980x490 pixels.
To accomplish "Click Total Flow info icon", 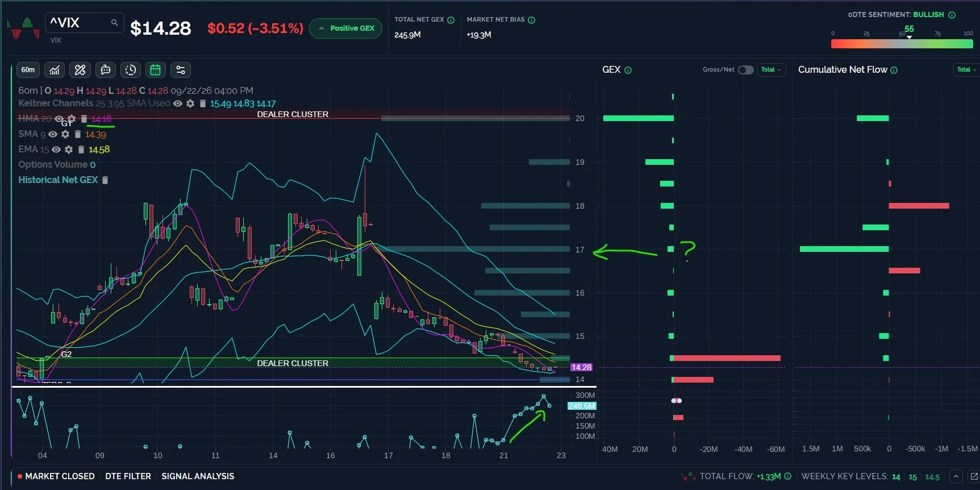I will pos(788,476).
